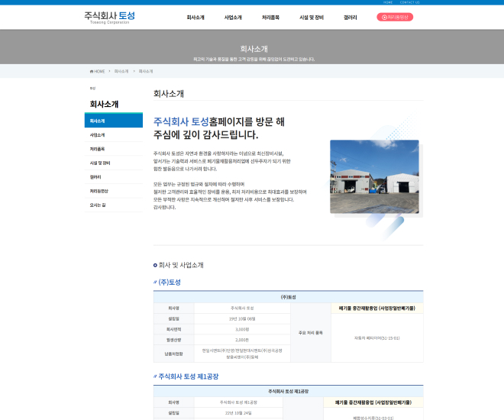Click CONTACT US link in top bar

tap(410, 2)
